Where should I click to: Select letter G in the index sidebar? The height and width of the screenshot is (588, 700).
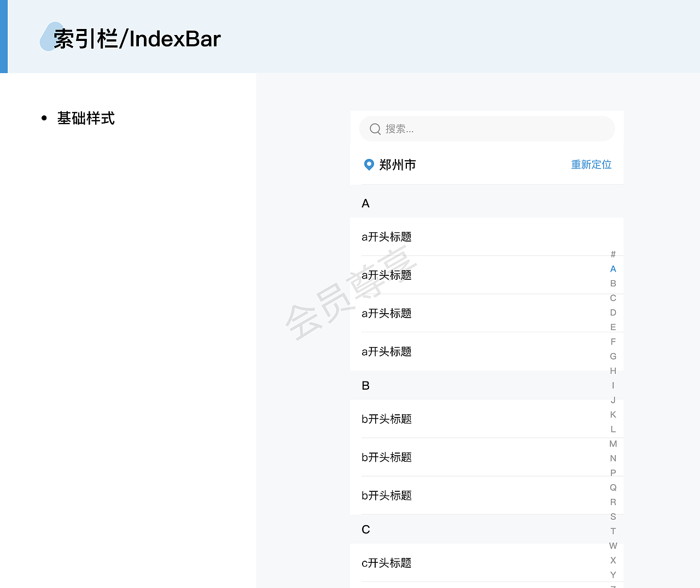(613, 356)
